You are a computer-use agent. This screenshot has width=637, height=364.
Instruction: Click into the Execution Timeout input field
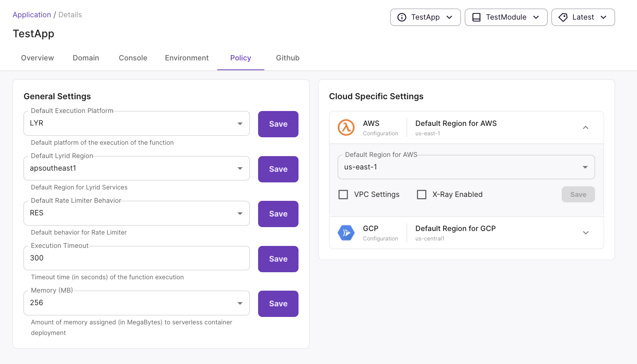(136, 258)
